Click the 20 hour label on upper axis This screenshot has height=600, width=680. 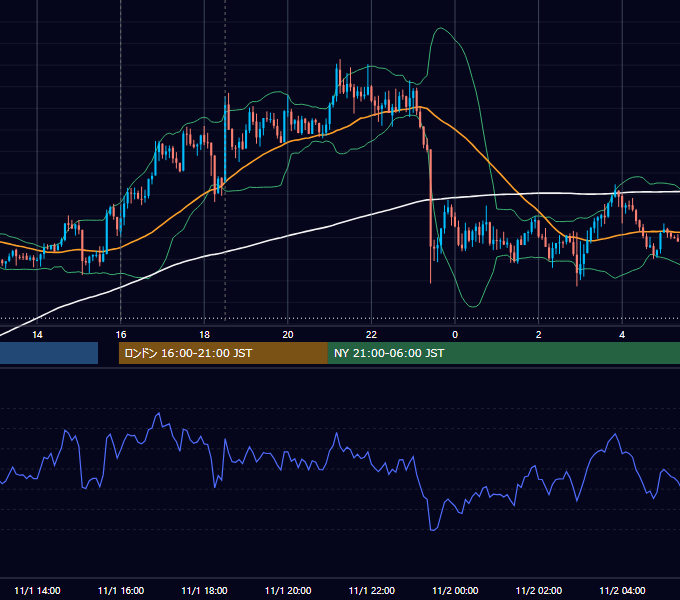pyautogui.click(x=288, y=335)
